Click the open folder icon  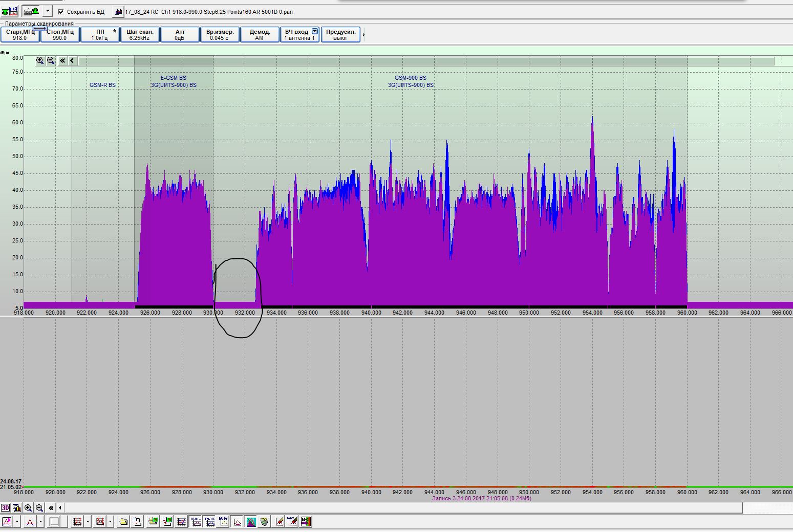tap(123, 522)
